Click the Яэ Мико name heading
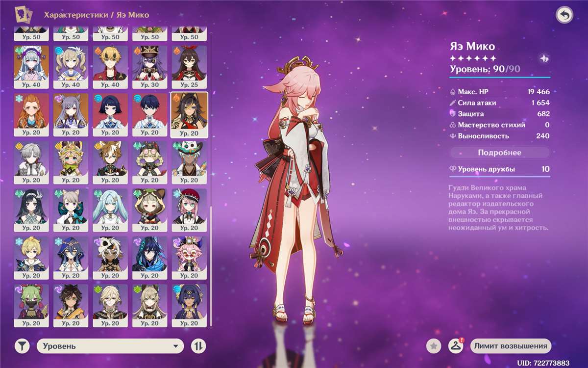Image resolution: width=588 pixels, height=368 pixels. tap(472, 47)
